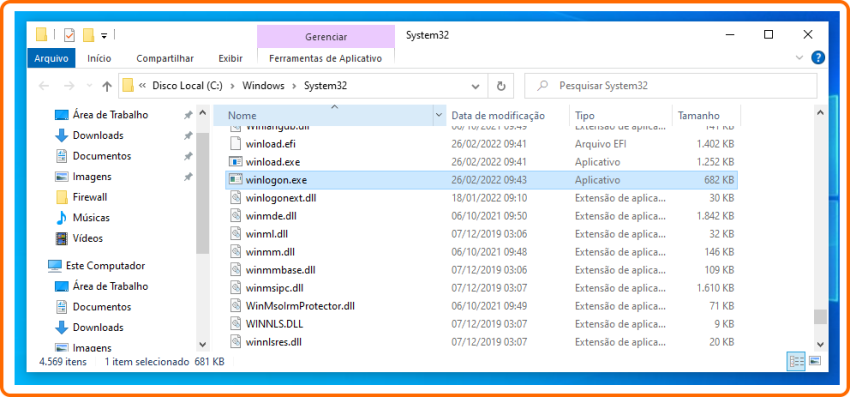Select the winml.dll file icon

235,234
